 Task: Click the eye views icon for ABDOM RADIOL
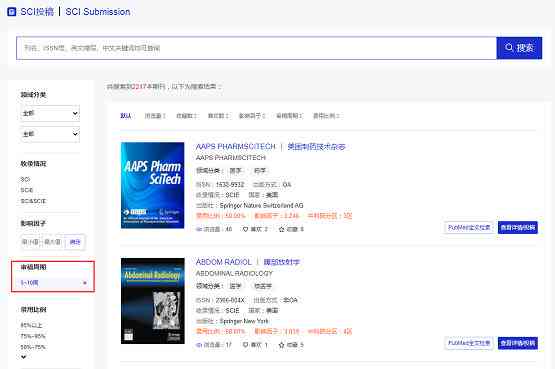pos(199,345)
